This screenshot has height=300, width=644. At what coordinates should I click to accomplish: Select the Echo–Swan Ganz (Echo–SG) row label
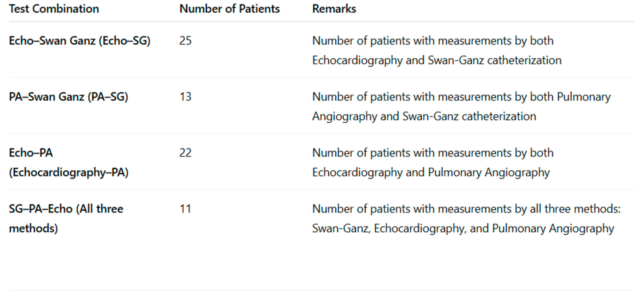(x=80, y=41)
